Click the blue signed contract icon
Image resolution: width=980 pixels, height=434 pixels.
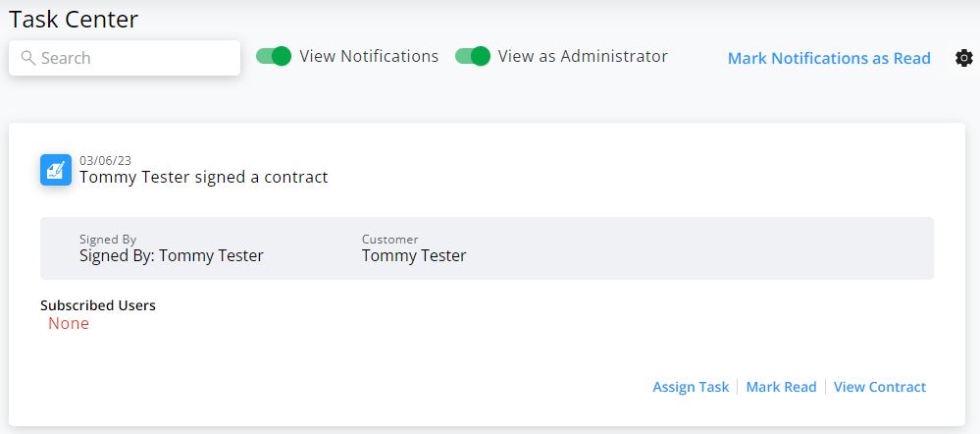pyautogui.click(x=56, y=170)
